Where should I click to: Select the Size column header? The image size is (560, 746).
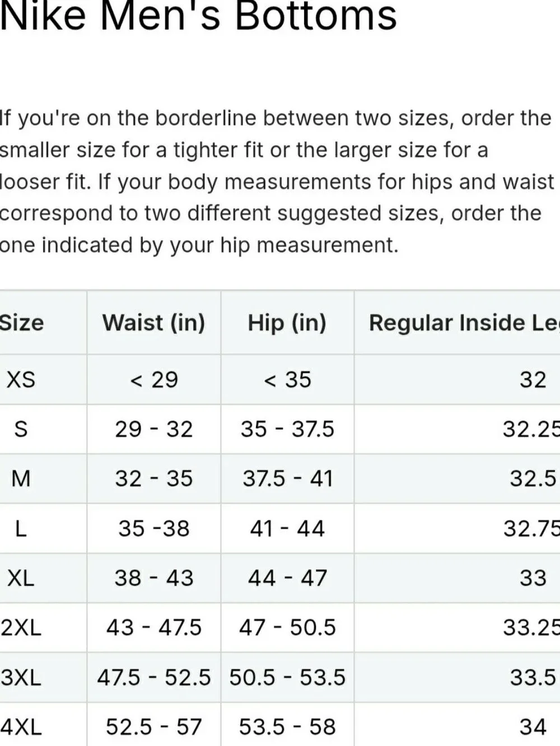(x=21, y=323)
